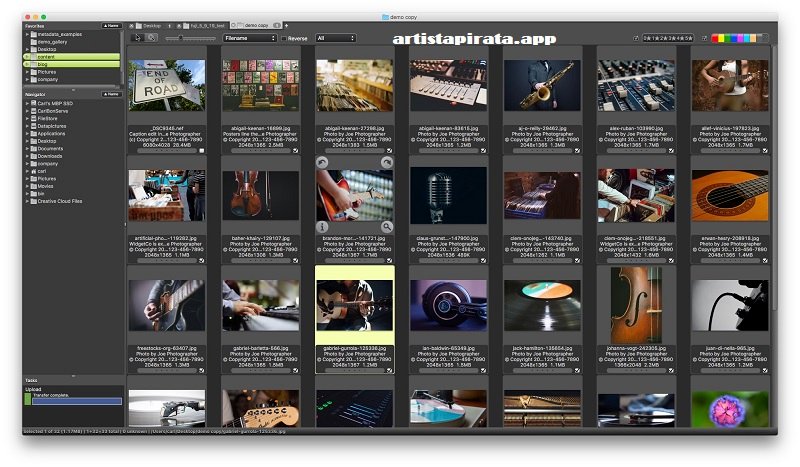Image resolution: width=800 pixels, height=467 pixels.
Task: Add a new contact sheet tab
Action: pyautogui.click(x=286, y=26)
